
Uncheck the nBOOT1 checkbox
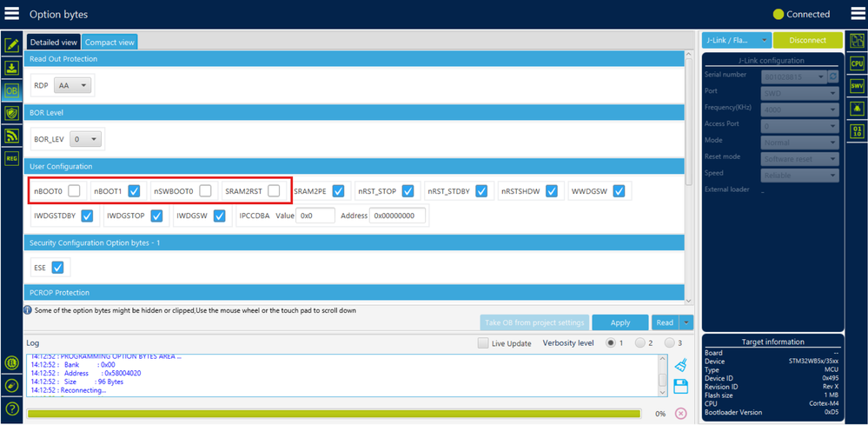pyautogui.click(x=134, y=191)
